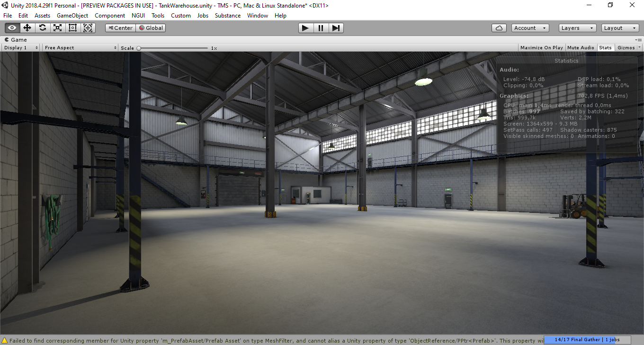Click the Game view Scale slider

[173, 48]
